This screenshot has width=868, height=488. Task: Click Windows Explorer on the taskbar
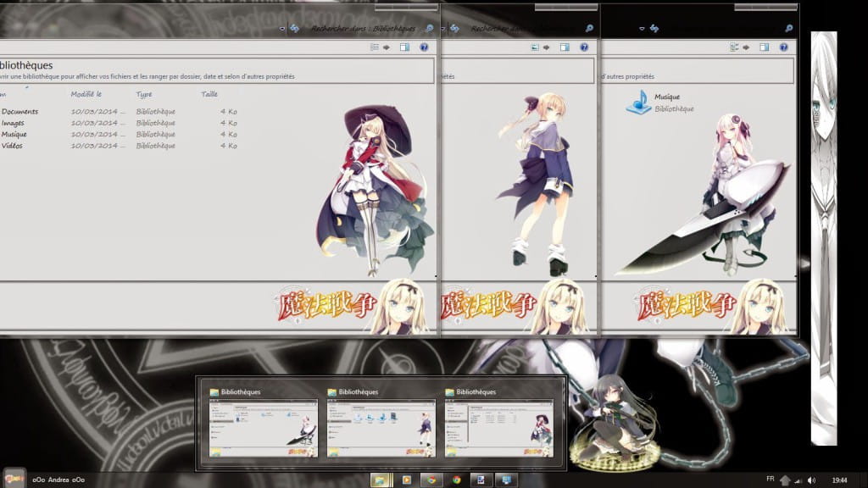(x=378, y=479)
